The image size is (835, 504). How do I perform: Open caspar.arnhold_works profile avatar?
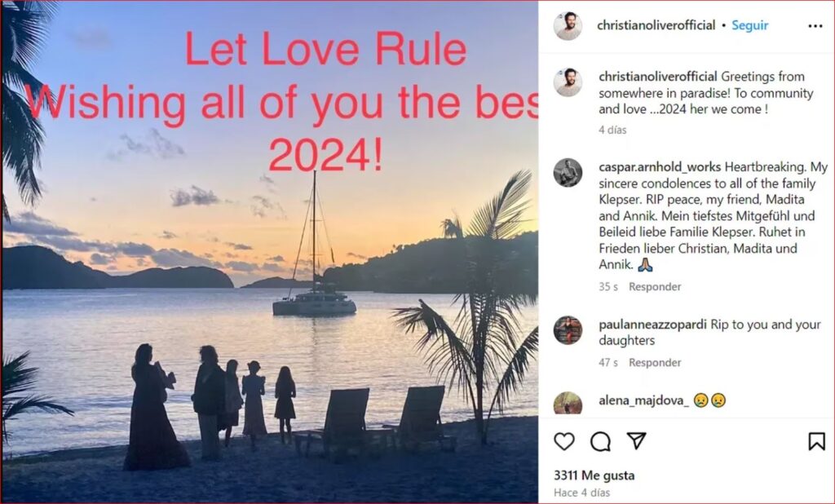[x=568, y=173]
